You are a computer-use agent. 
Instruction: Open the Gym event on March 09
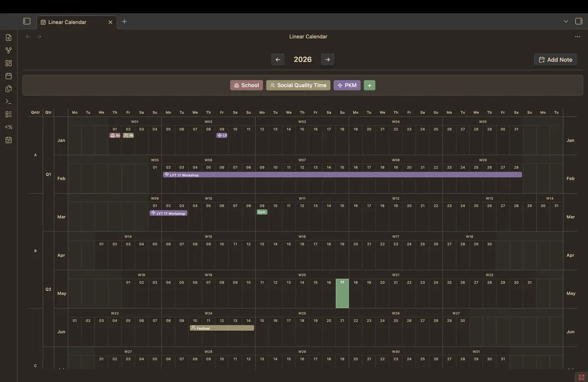[x=262, y=212]
